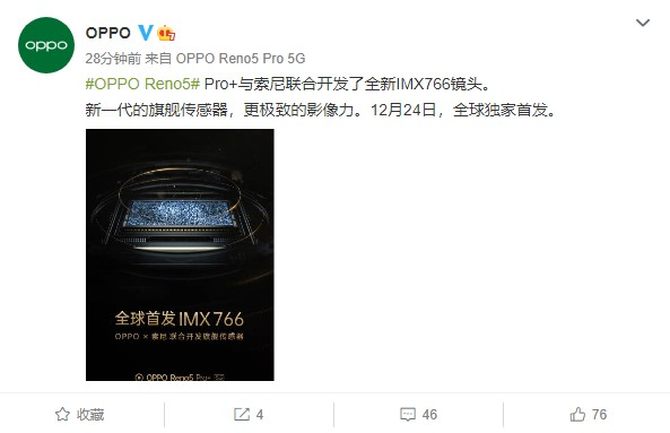Viewport: 670px width, 433px height.
Task: Enlarge the IMX766 sensor poster image
Action: (x=180, y=255)
